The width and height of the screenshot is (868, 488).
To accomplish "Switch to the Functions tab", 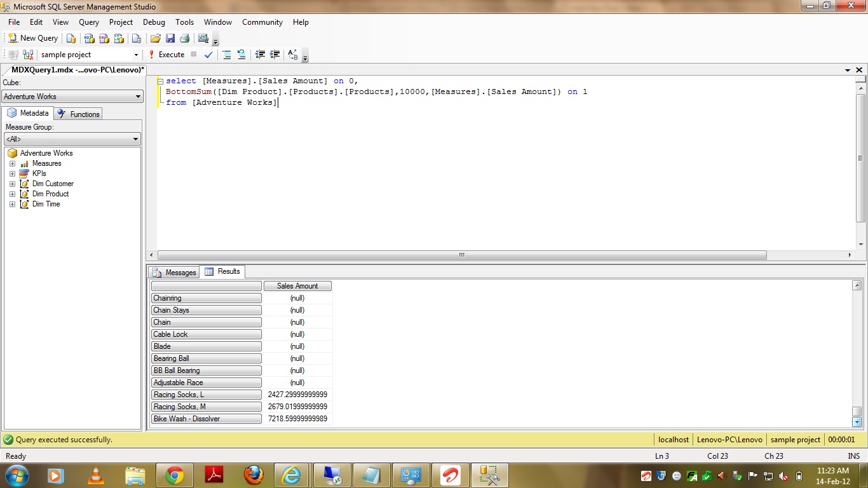I will pyautogui.click(x=79, y=114).
